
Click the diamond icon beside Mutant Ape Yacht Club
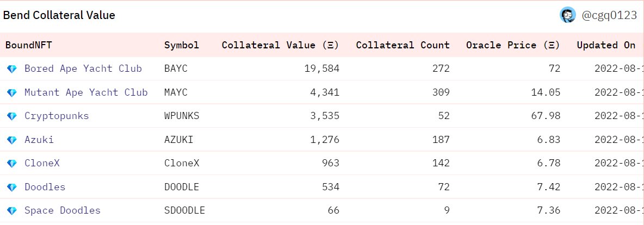point(12,93)
